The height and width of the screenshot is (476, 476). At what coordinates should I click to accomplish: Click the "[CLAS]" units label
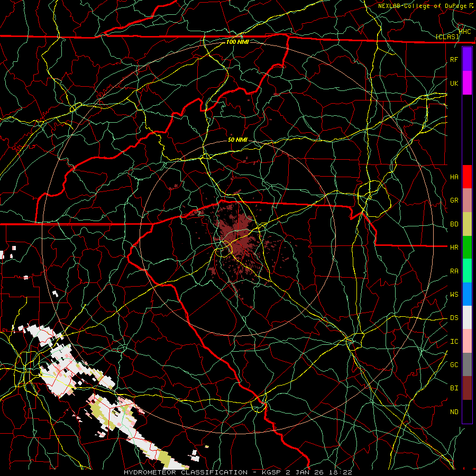pyautogui.click(x=447, y=36)
